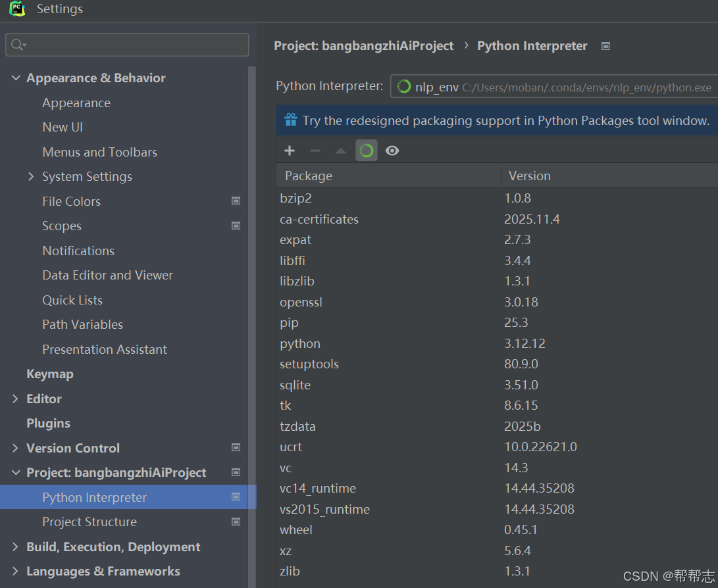718x588 pixels.
Task: Select the ucrt package row
Action: (497, 447)
